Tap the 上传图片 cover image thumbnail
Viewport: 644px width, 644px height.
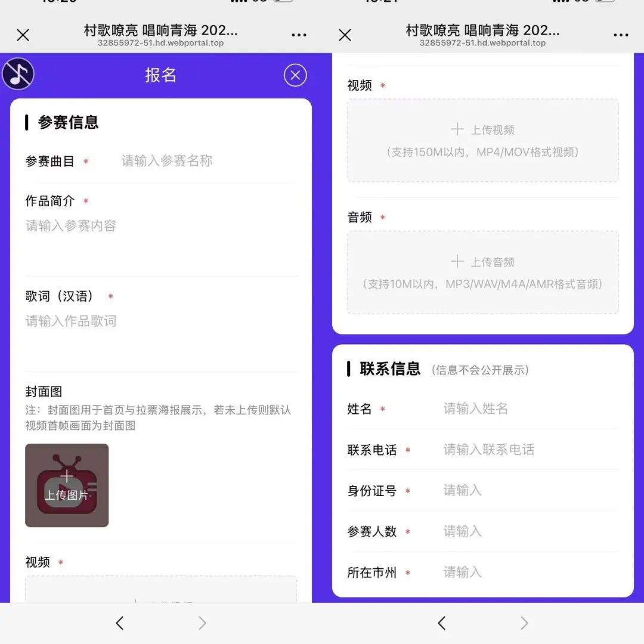[x=67, y=485]
